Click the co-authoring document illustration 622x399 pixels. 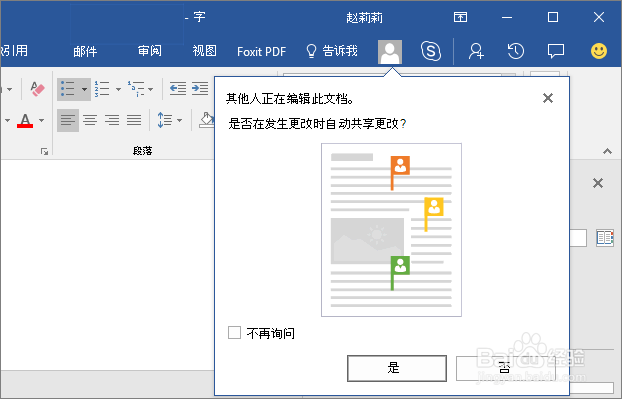click(x=391, y=230)
